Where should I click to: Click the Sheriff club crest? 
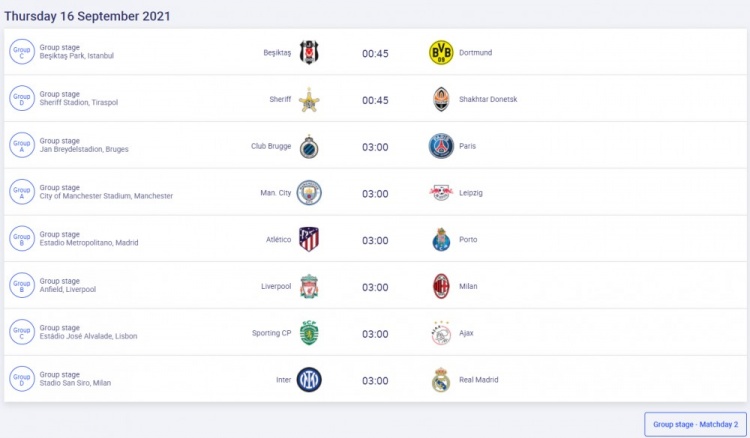coord(309,100)
